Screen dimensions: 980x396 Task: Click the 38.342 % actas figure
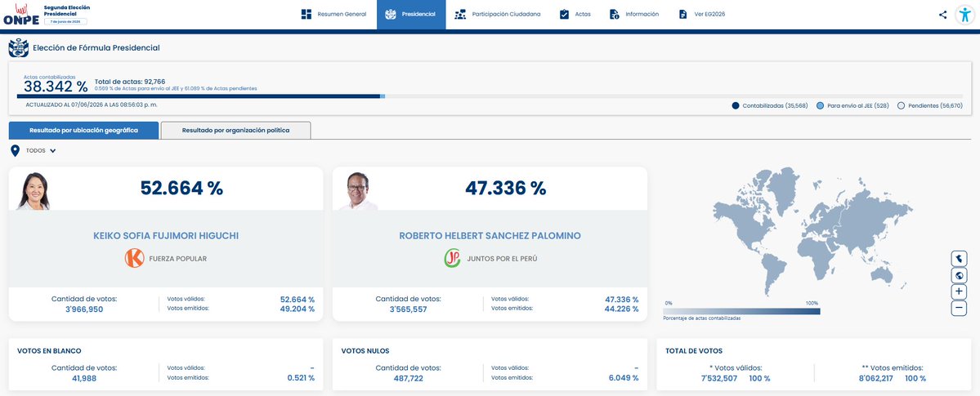click(56, 87)
